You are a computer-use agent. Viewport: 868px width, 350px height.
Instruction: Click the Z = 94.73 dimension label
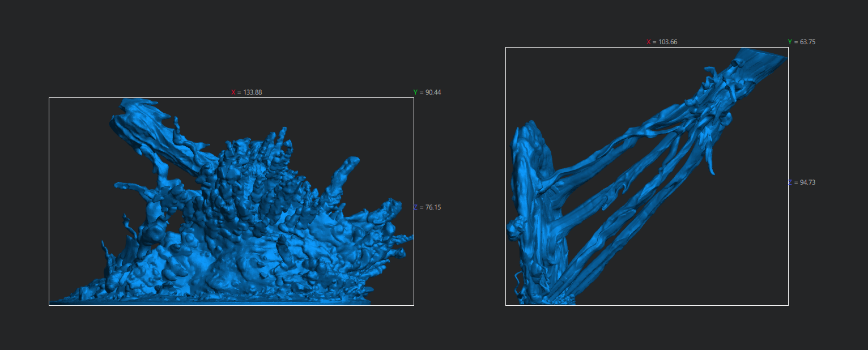802,182
